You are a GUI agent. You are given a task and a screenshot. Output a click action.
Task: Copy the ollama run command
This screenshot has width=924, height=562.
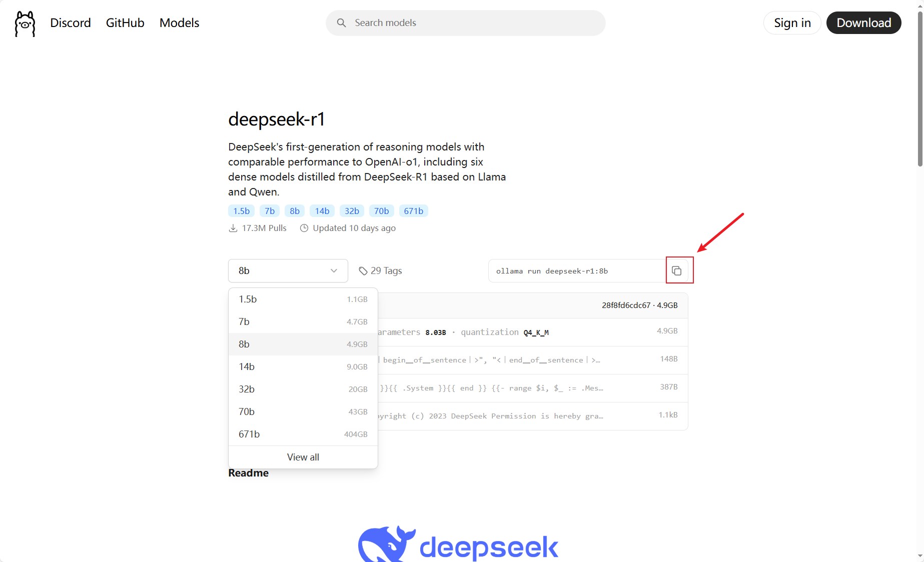(x=677, y=270)
